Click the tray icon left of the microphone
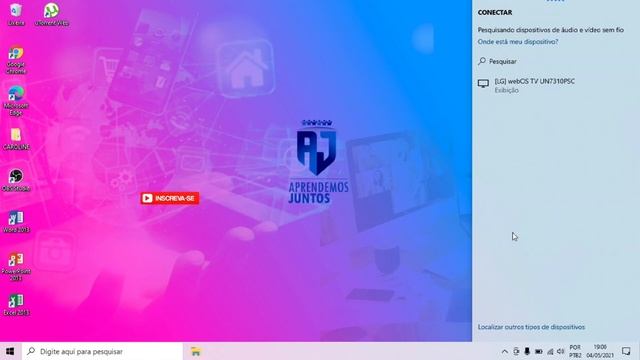Screen dimensions: 640x360 coord(516,351)
